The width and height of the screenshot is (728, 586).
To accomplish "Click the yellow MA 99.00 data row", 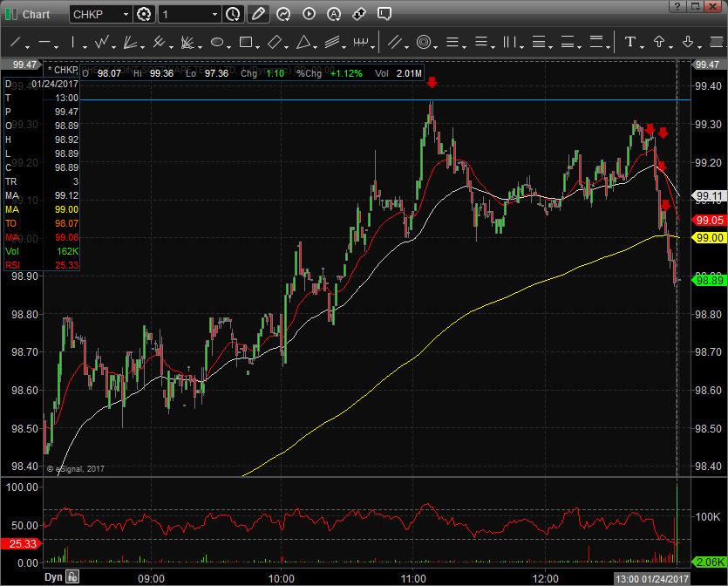I will pyautogui.click(x=42, y=209).
